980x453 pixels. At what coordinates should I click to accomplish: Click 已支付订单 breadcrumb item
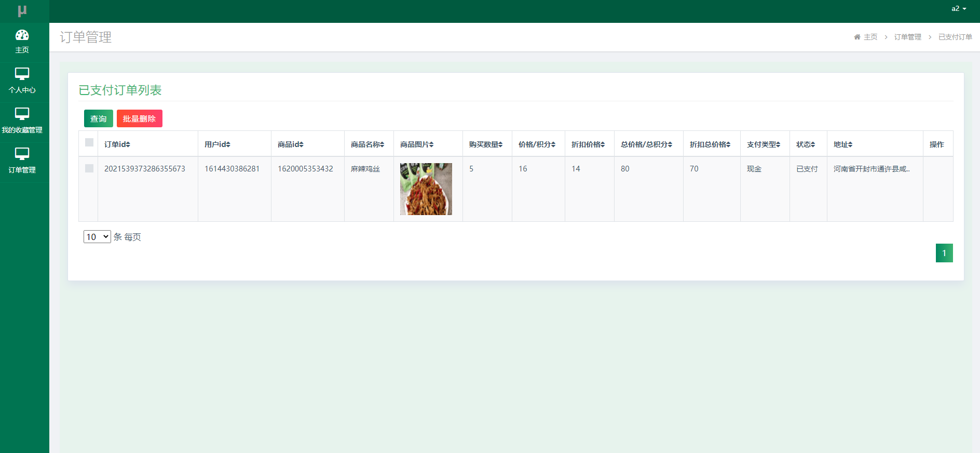(x=955, y=37)
